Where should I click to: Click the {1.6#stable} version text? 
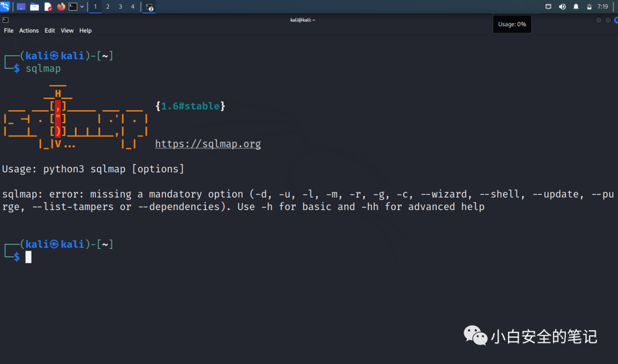[191, 106]
